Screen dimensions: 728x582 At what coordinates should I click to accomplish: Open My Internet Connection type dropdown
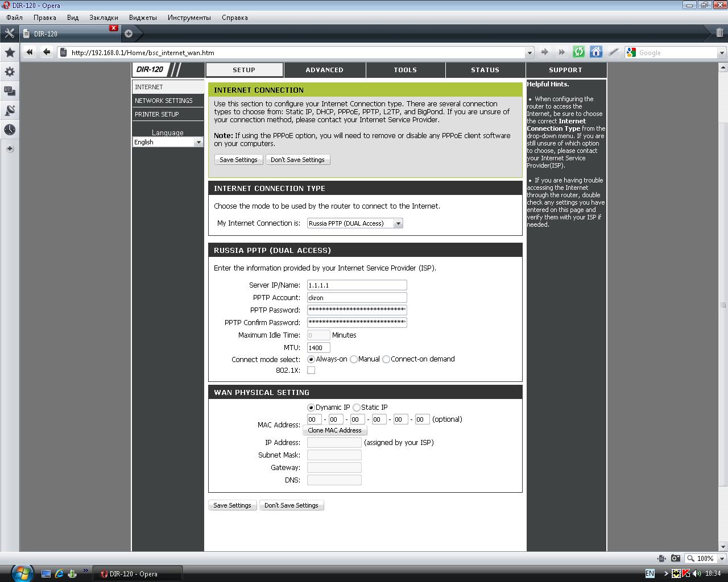(355, 223)
